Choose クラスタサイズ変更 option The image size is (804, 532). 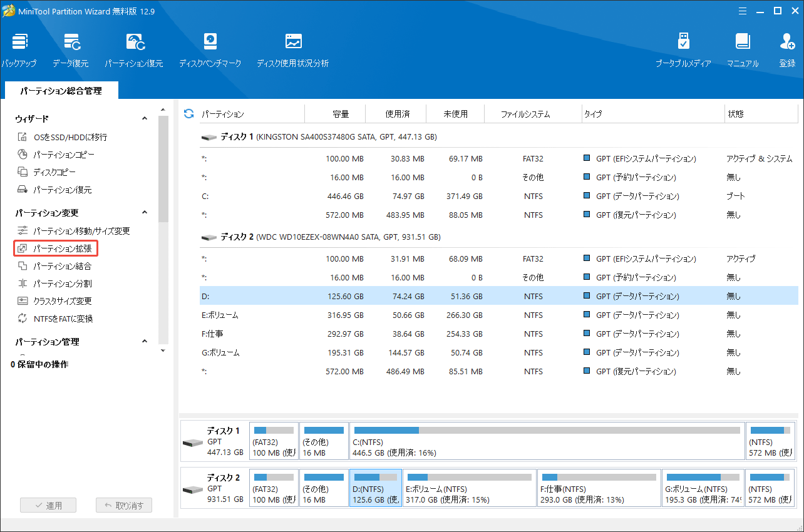[54, 301]
